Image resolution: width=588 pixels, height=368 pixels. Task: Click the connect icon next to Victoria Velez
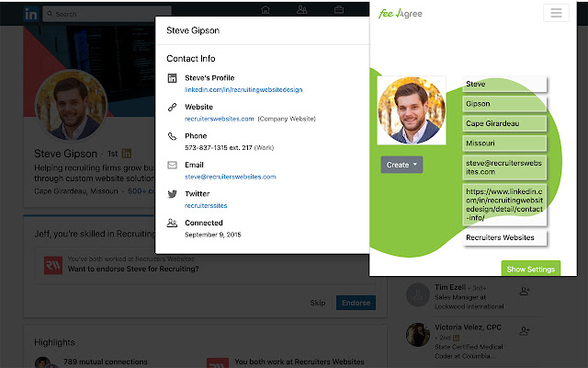click(x=525, y=331)
